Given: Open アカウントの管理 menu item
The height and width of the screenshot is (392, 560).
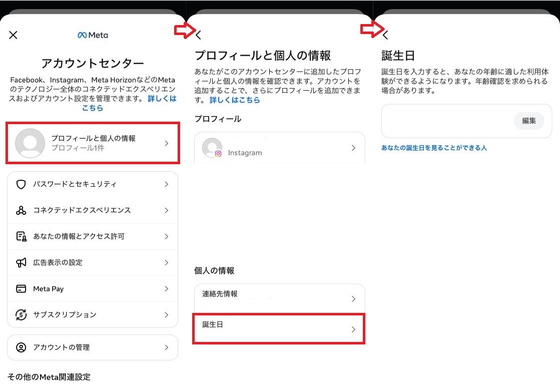Looking at the screenshot, I should (93, 347).
